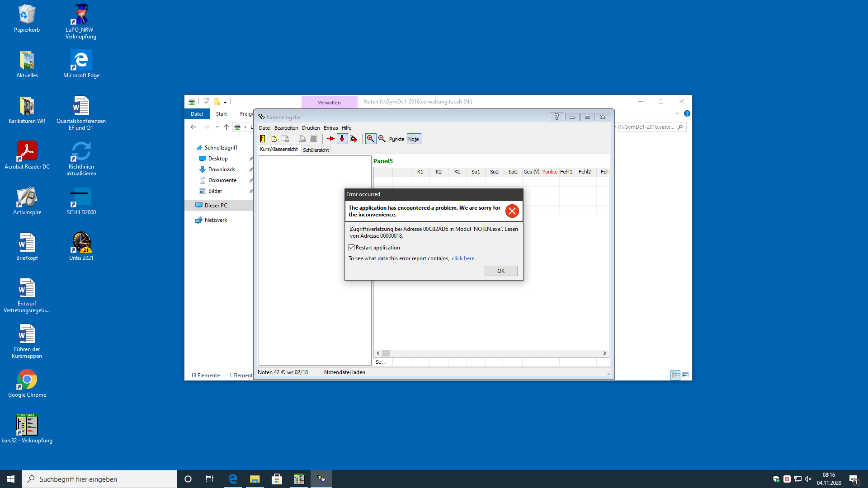Open the Start ribbon tab in Explorer
Screen dimensions: 868x488
[x=222, y=114]
